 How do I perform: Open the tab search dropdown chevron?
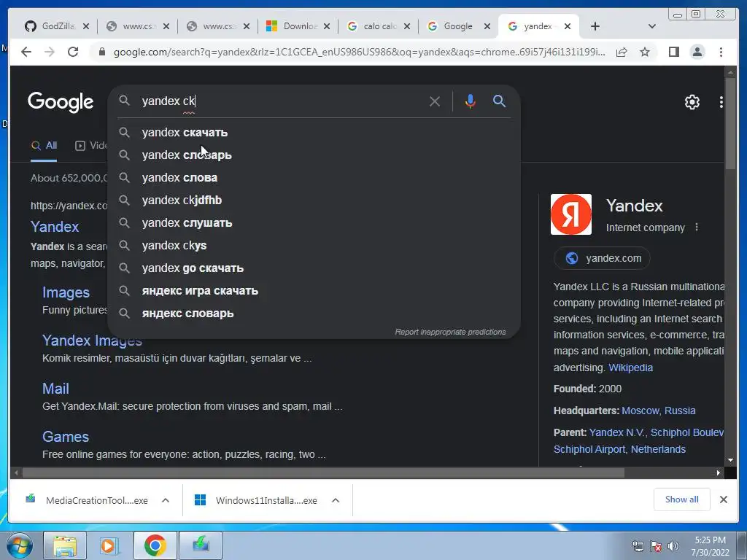click(x=652, y=27)
